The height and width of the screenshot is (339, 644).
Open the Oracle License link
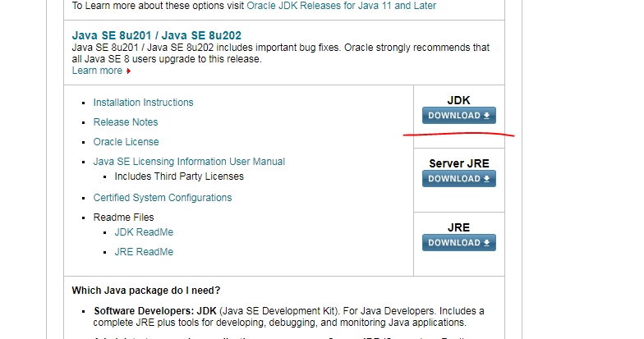click(x=126, y=141)
